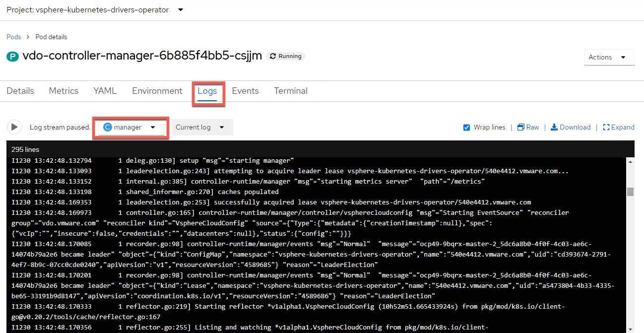Click the 'Pod details' breadcrumb text
Viewport: 644px width, 333px height.
tap(51, 37)
